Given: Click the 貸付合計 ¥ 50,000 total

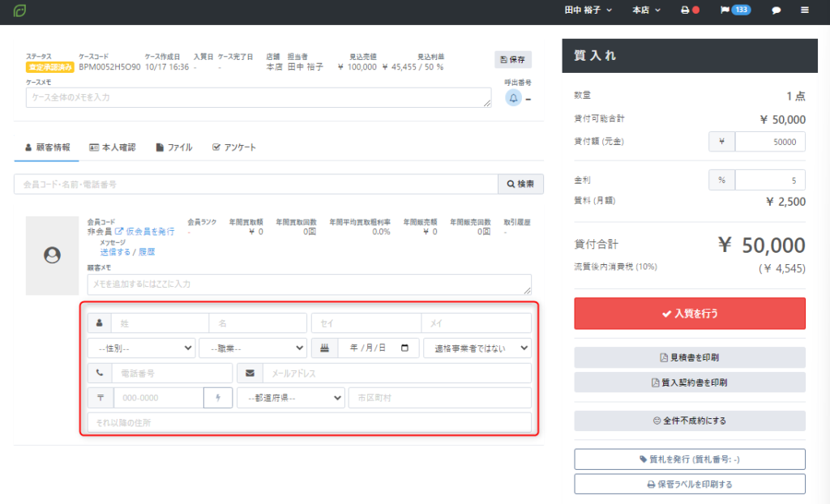Looking at the screenshot, I should pos(762,246).
